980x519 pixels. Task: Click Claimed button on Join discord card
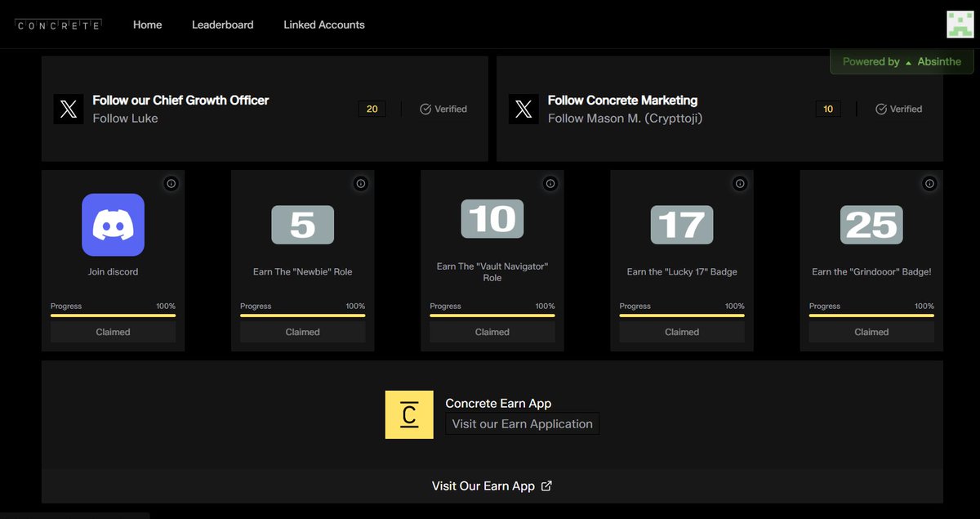point(113,332)
